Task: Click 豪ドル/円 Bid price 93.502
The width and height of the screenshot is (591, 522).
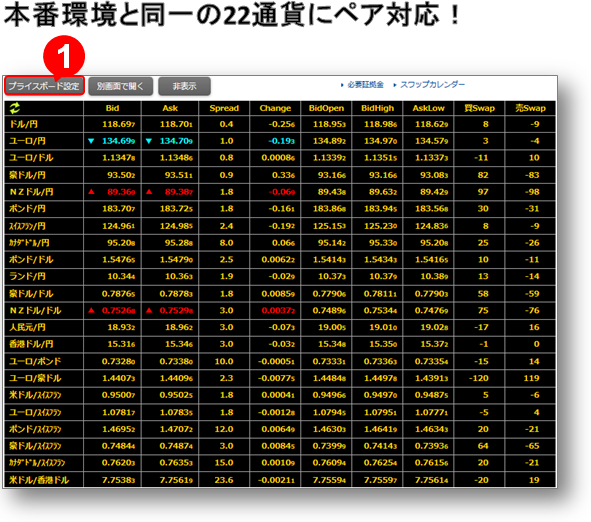Action: coord(121,175)
